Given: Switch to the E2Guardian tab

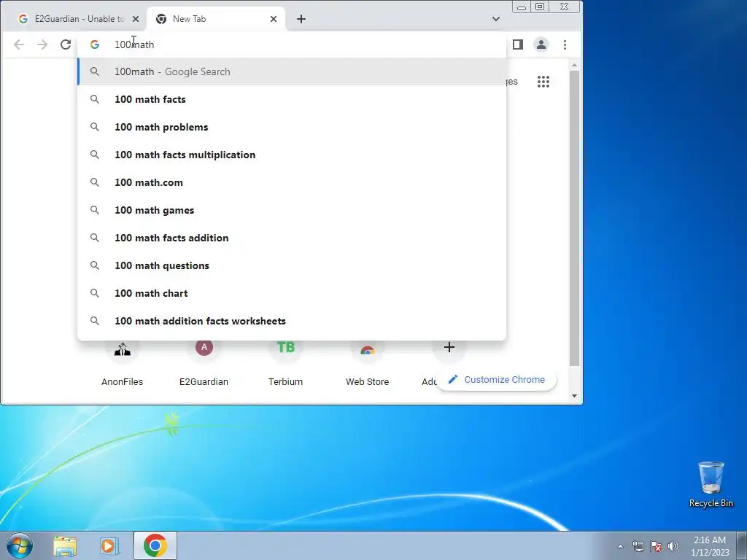Looking at the screenshot, I should coord(74,19).
